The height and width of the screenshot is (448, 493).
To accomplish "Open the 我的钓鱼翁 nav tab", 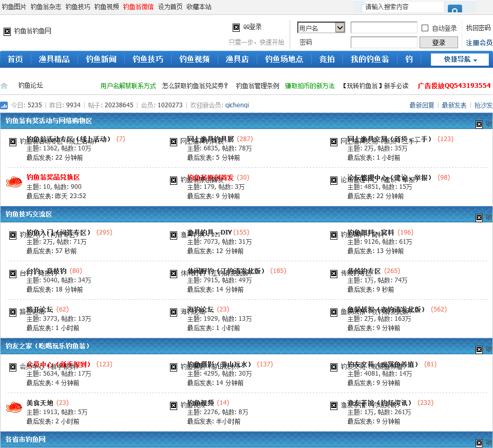I will (370, 60).
